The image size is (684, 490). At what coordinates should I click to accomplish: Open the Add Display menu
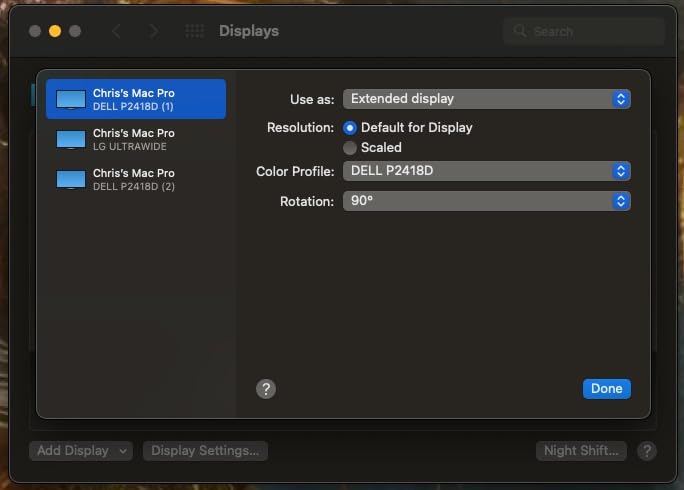point(81,451)
